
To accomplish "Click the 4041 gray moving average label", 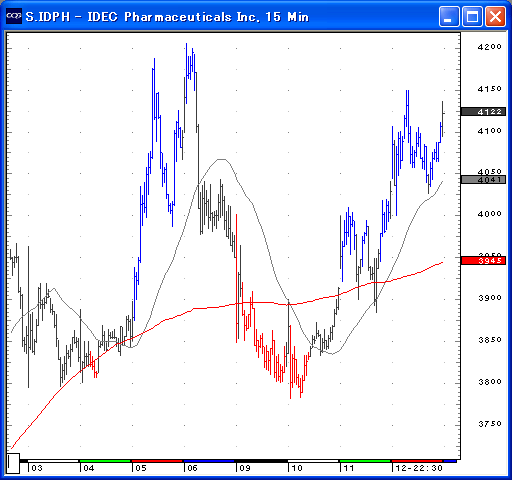I will tap(483, 180).
